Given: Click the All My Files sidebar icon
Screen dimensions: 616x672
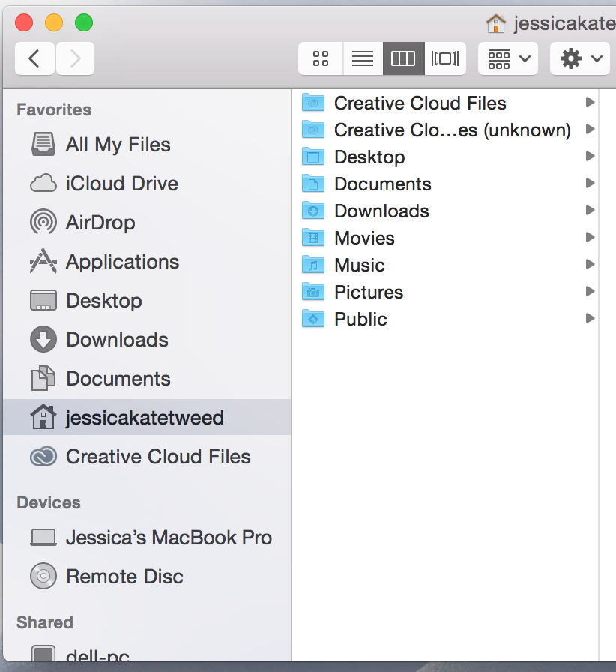Looking at the screenshot, I should 43,145.
